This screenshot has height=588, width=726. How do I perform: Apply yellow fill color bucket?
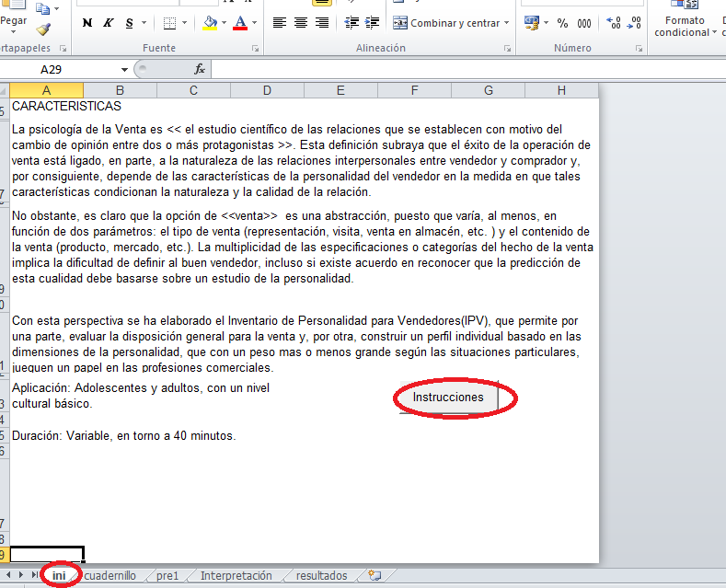[x=210, y=23]
